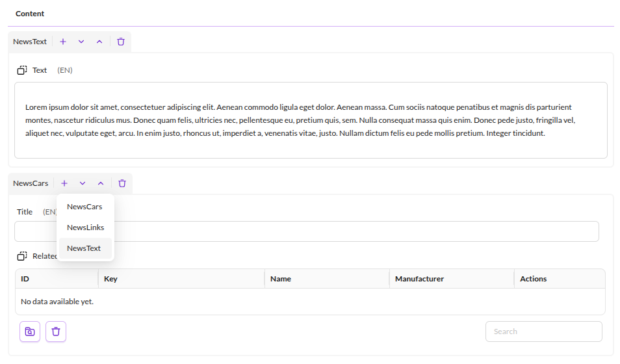Click the localization icon beside Related label

click(x=22, y=256)
